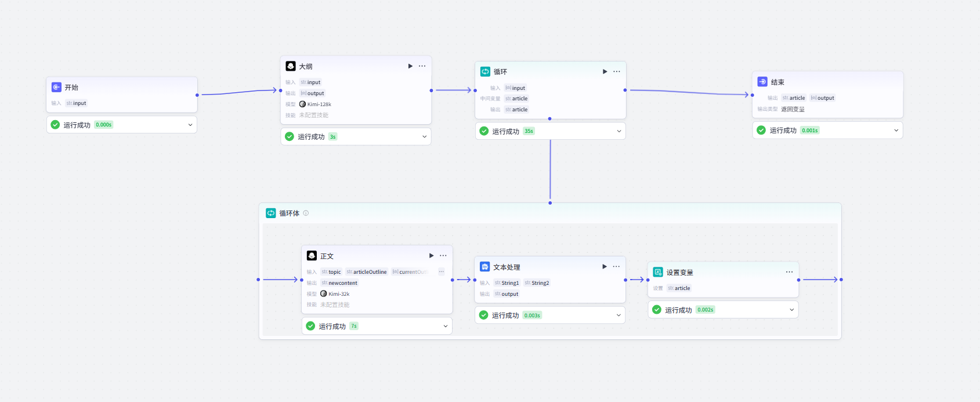Run the 正文 node with play icon
Image resolution: width=980 pixels, height=402 pixels.
click(x=431, y=256)
